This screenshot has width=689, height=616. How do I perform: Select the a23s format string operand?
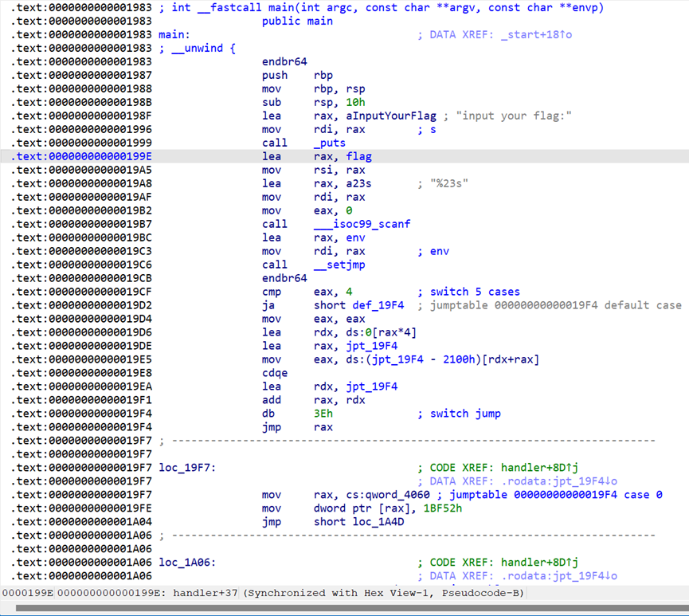coord(358,183)
